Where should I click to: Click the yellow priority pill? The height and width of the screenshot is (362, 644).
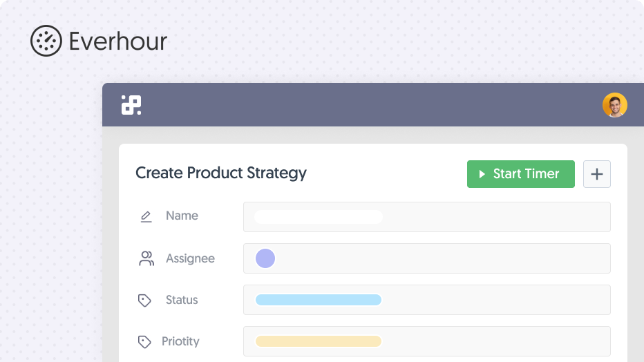(319, 341)
